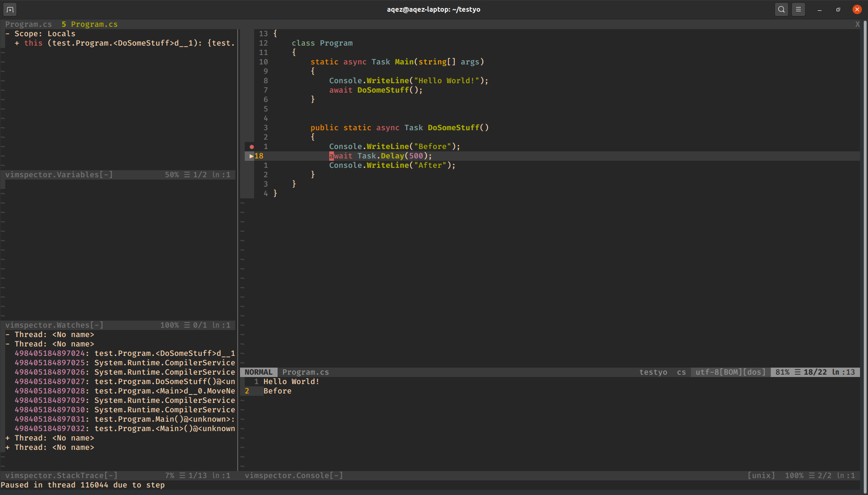Click the red breakpoint dot in the gutter

252,147
